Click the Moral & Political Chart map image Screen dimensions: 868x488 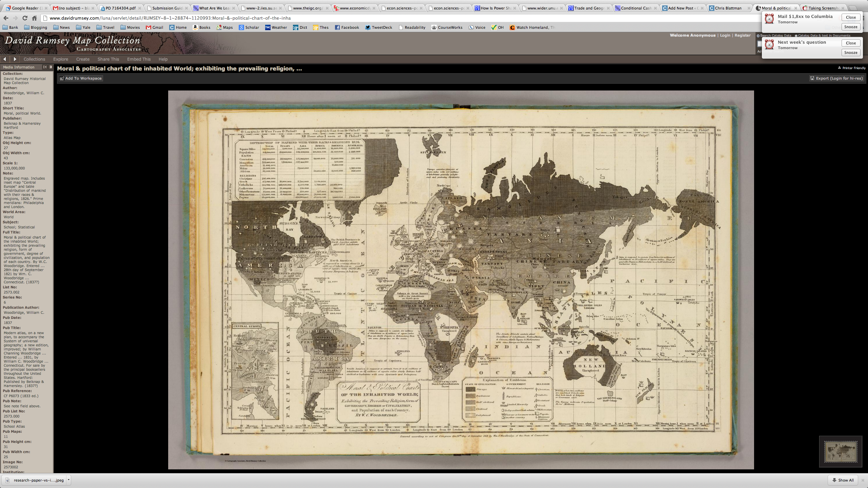click(461, 280)
